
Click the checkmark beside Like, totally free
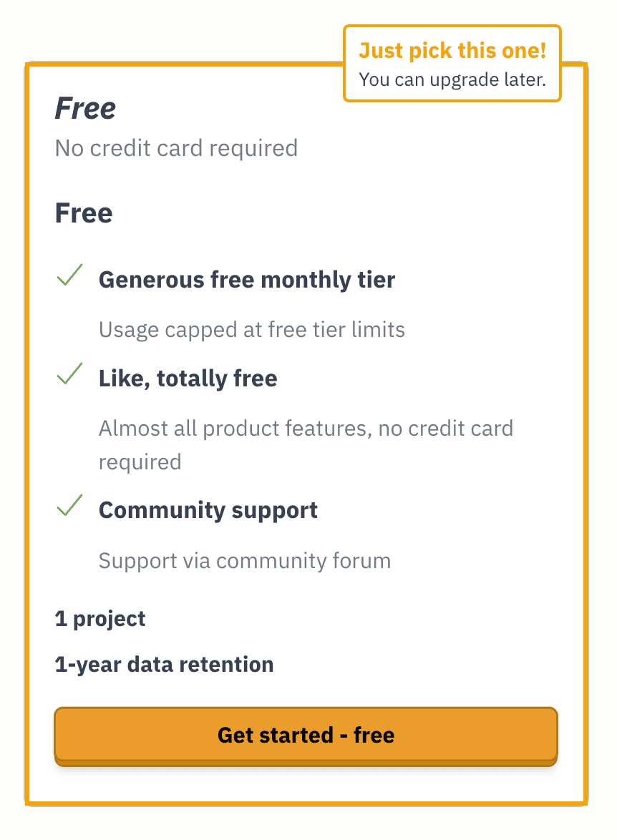(69, 374)
